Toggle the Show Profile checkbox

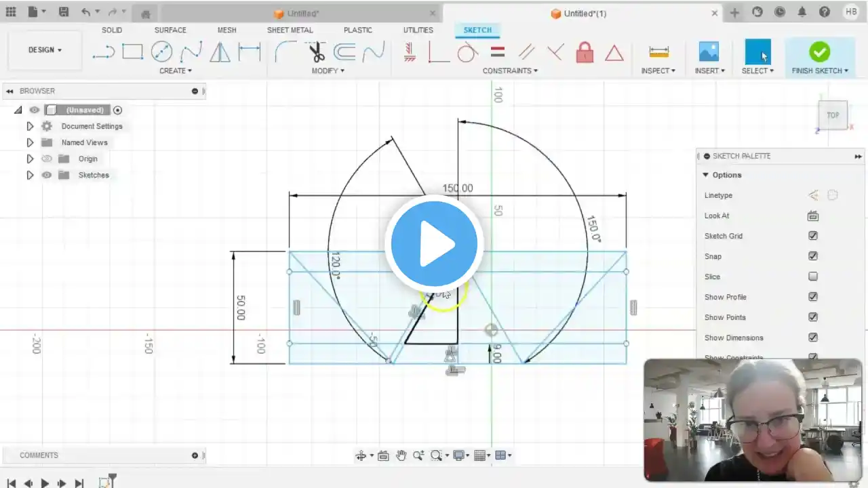(x=813, y=297)
